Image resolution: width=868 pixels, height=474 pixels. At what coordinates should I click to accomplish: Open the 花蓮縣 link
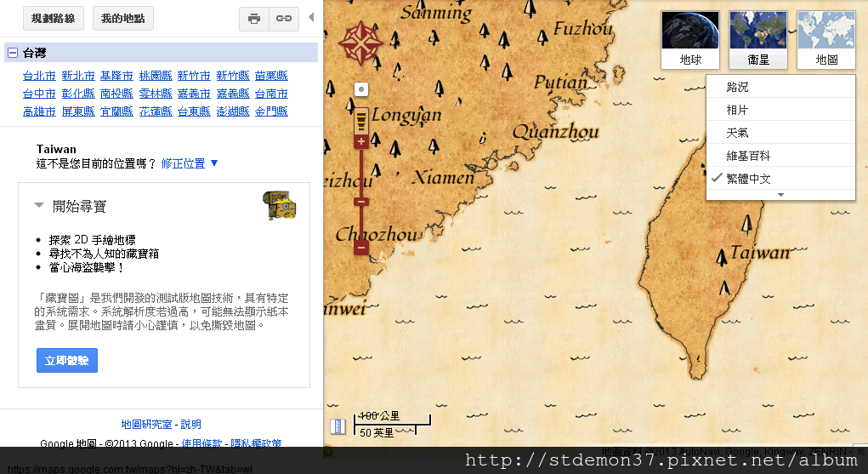click(x=156, y=111)
